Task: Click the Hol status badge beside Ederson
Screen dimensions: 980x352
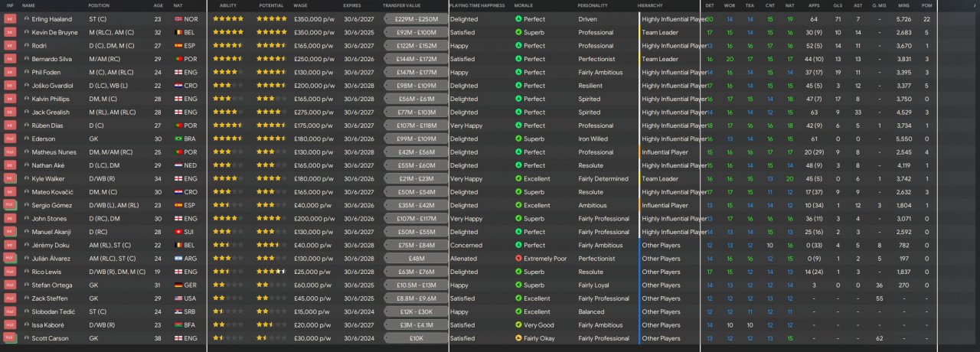Action: [x=10, y=139]
